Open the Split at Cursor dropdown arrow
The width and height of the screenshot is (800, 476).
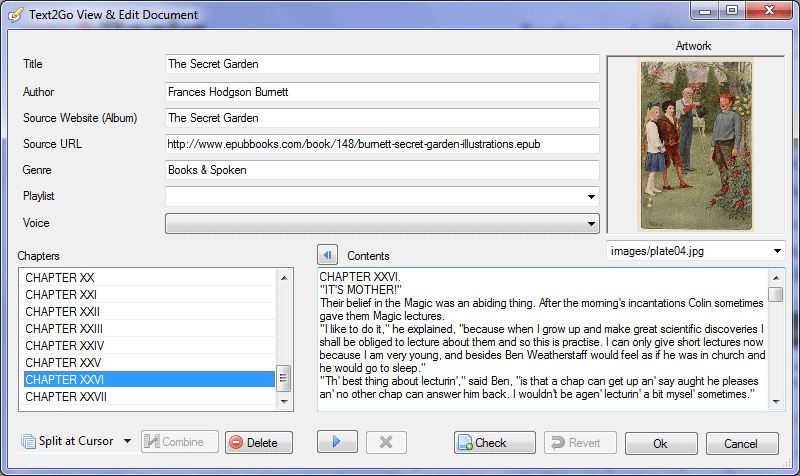point(127,442)
